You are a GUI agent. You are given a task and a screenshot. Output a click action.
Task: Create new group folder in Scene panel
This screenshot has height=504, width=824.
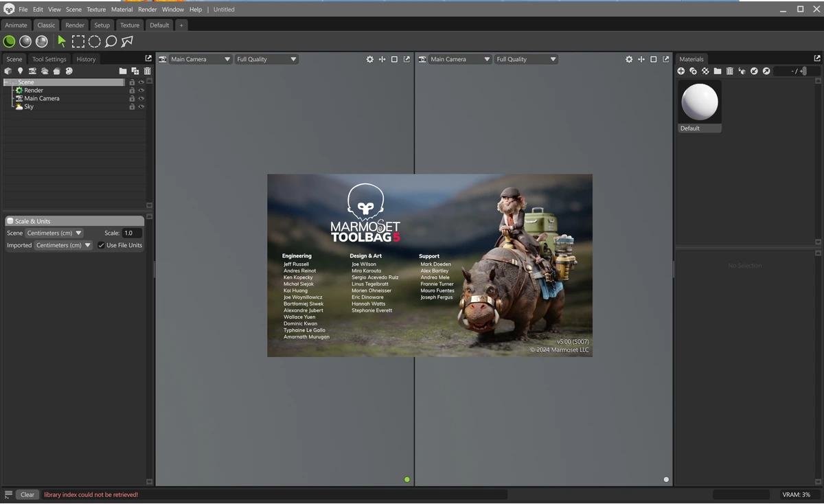[123, 71]
